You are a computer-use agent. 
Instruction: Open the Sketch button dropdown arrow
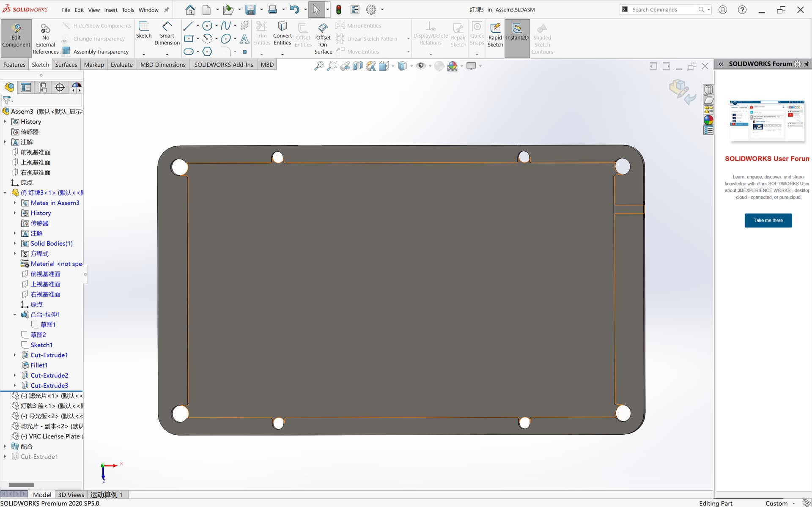(144, 54)
